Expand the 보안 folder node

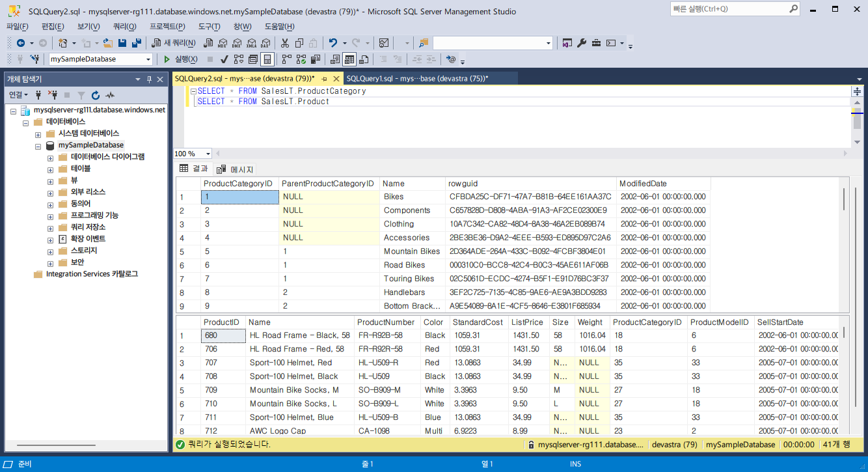50,262
